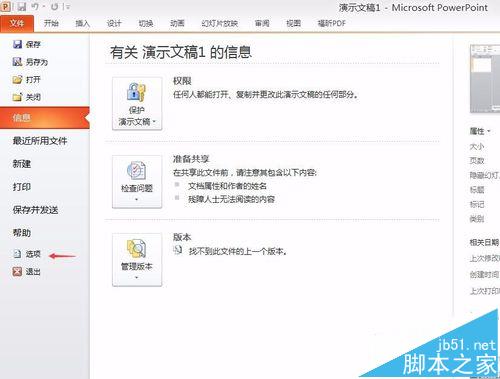Switch to the 插入 (Insert) tab
The width and height of the screenshot is (500, 379).
[x=82, y=23]
